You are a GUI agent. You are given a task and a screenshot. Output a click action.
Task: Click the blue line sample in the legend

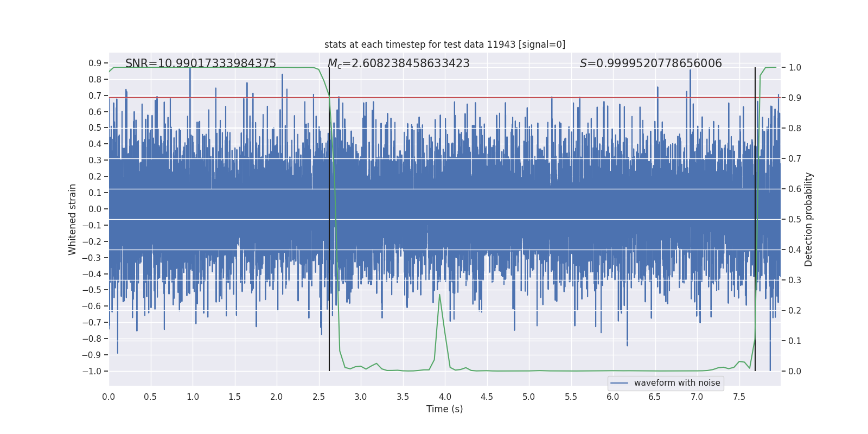[x=620, y=383]
